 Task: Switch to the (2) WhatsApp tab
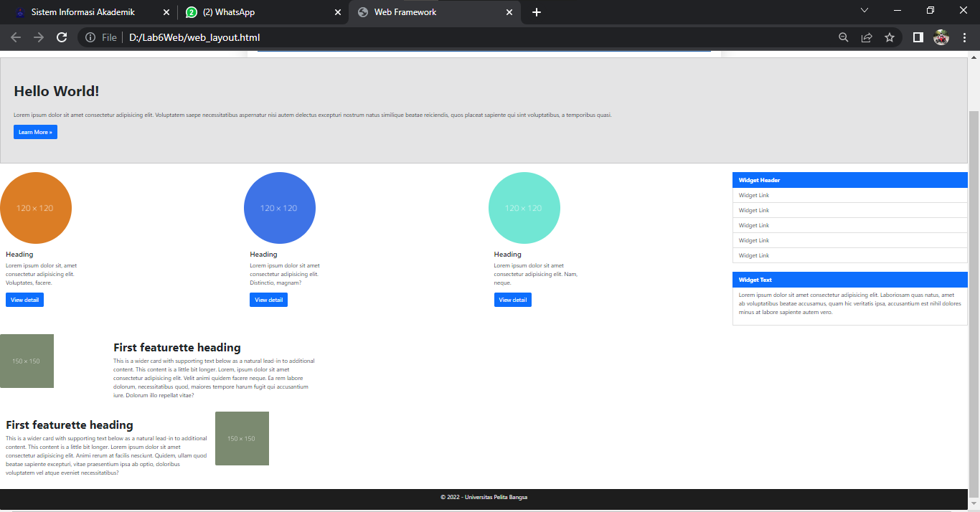coord(263,12)
